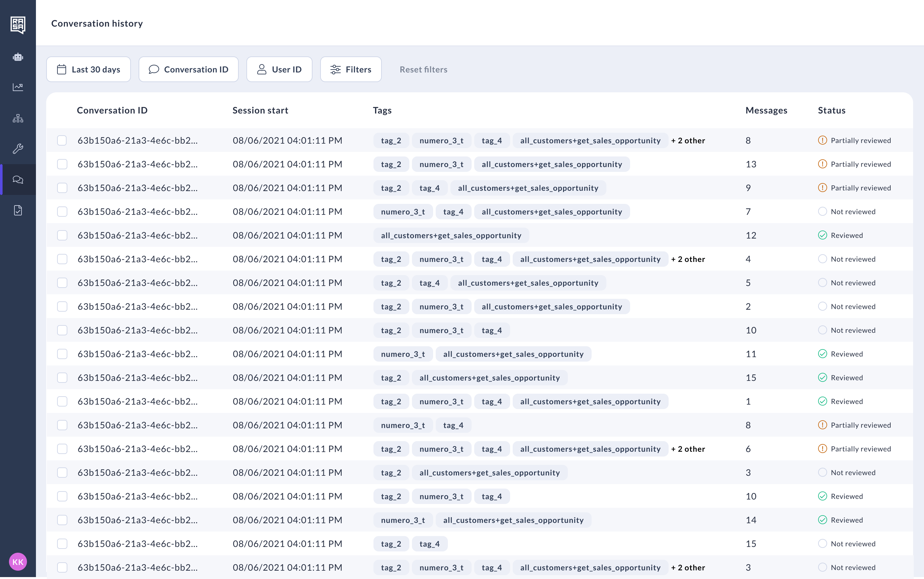This screenshot has width=924, height=579.
Task: Click Reset filters link
Action: coord(424,69)
